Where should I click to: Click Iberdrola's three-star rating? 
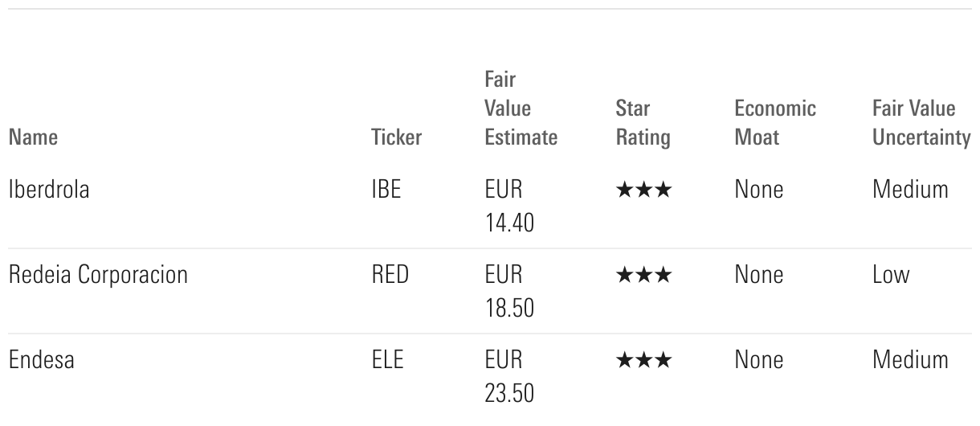pyautogui.click(x=643, y=191)
